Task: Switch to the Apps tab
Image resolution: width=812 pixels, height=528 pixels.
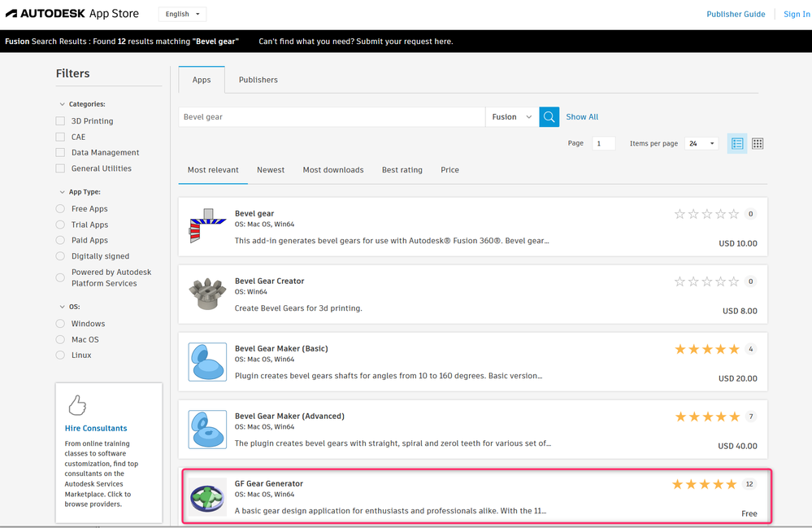Action: pyautogui.click(x=202, y=80)
